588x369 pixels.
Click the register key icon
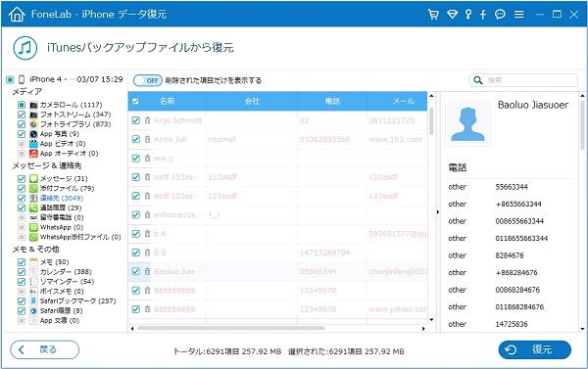click(x=468, y=15)
